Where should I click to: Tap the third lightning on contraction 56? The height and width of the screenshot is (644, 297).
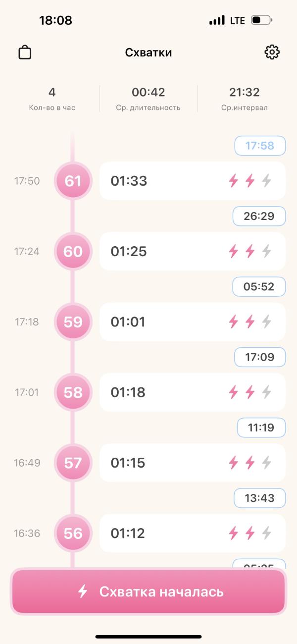(267, 533)
